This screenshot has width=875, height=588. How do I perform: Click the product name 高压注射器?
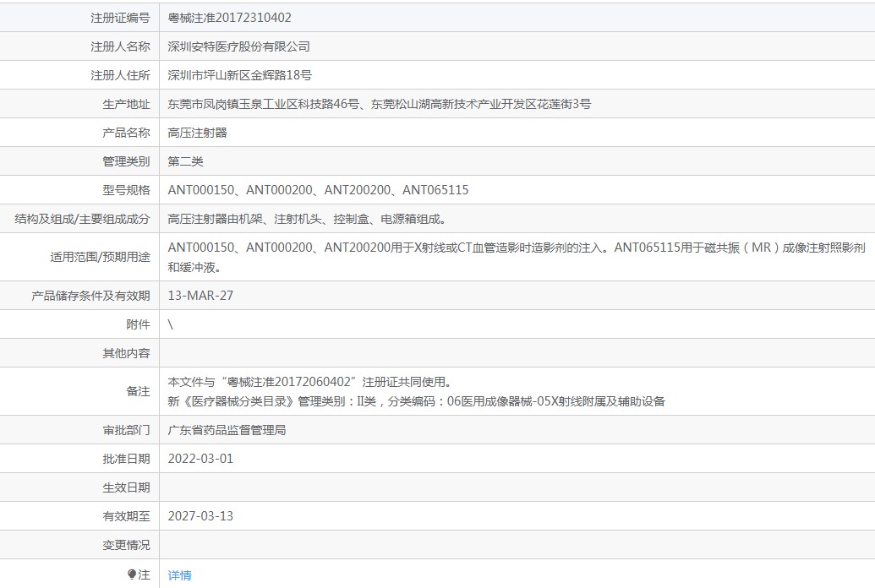pyautogui.click(x=198, y=133)
